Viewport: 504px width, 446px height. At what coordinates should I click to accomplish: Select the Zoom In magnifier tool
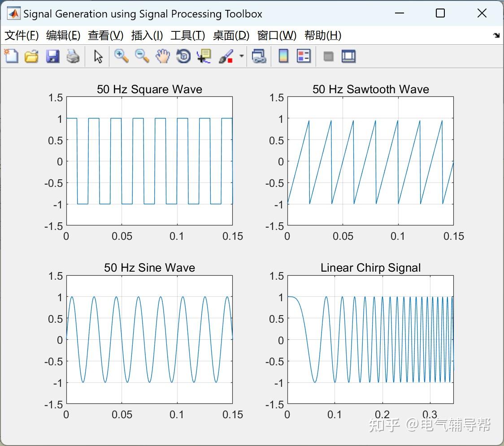(x=121, y=56)
